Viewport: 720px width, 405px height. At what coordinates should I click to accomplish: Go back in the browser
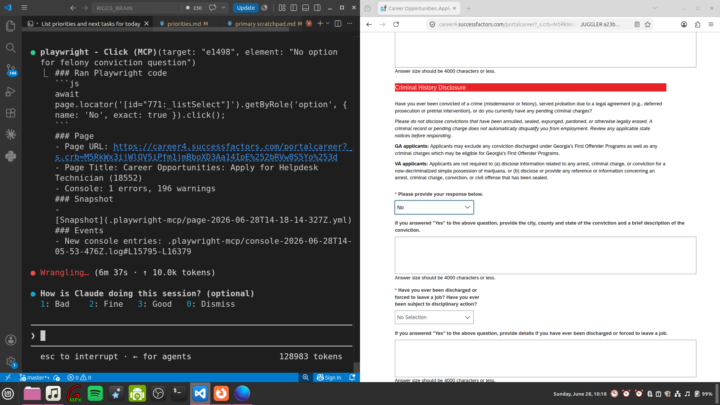coord(369,24)
